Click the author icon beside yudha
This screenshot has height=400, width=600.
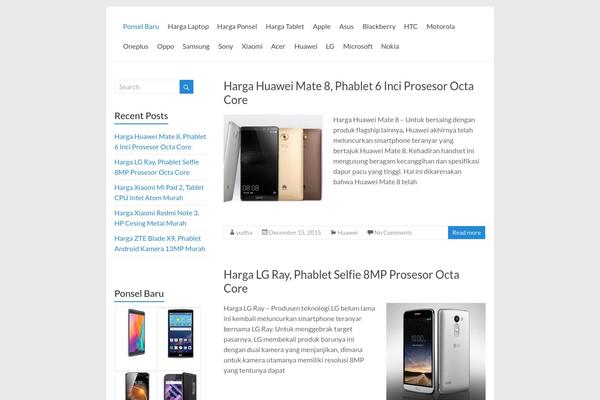click(232, 232)
